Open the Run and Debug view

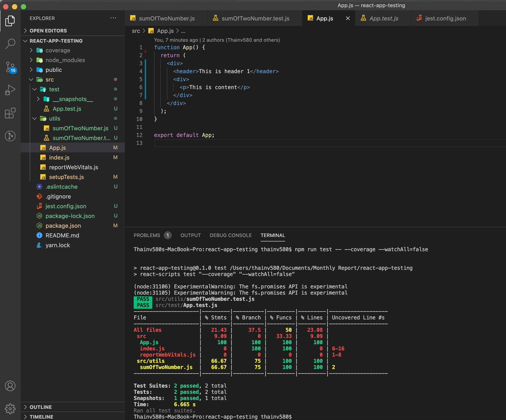click(10, 90)
